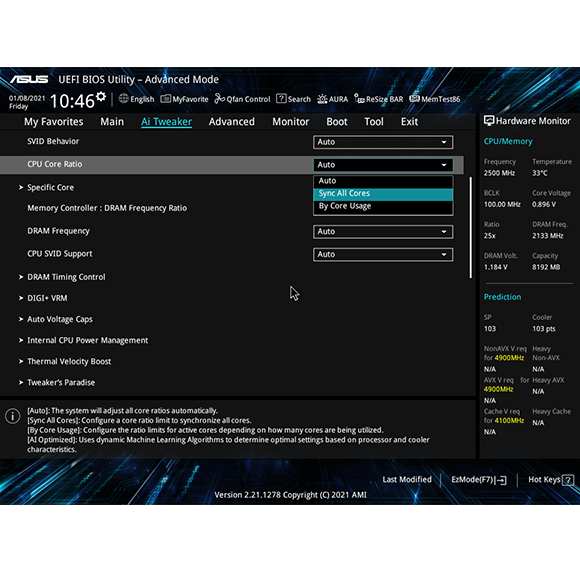Click the Hot Keys question mark icon
Image resolution: width=580 pixels, height=580 pixels.
pyautogui.click(x=568, y=480)
